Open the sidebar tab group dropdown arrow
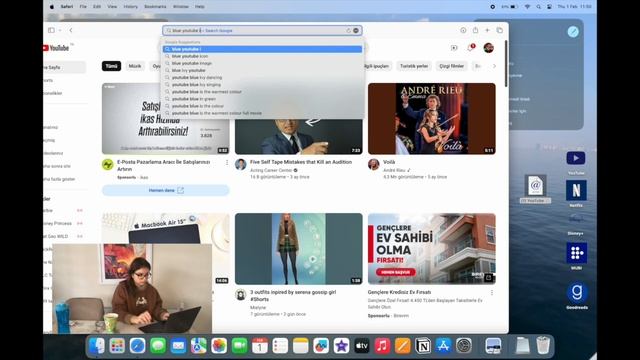The width and height of the screenshot is (640, 360). pyautogui.click(x=60, y=30)
